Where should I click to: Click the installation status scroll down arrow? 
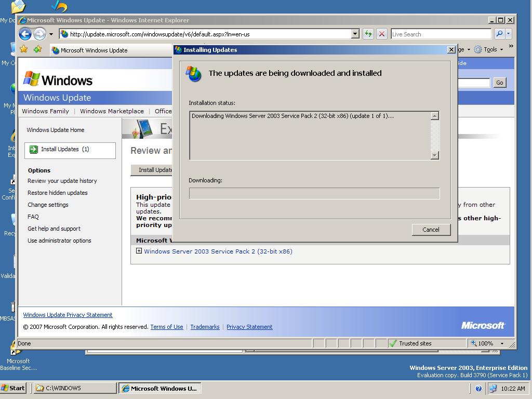pos(435,155)
